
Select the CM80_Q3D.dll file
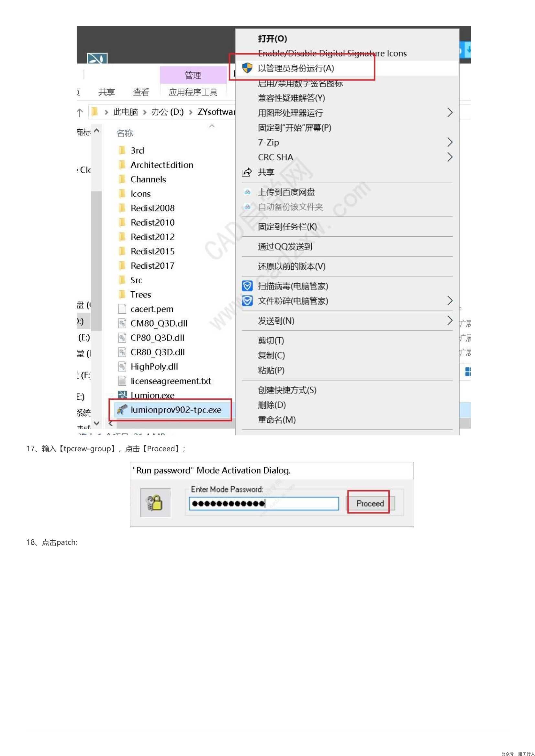tap(159, 323)
